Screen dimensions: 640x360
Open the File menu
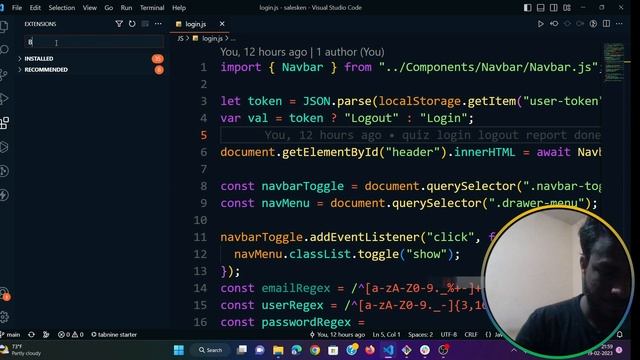coord(17,8)
